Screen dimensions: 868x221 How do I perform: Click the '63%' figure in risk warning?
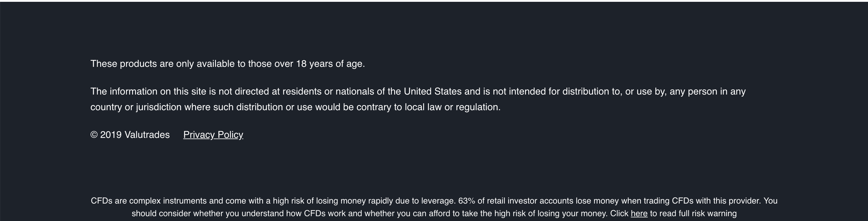point(466,201)
